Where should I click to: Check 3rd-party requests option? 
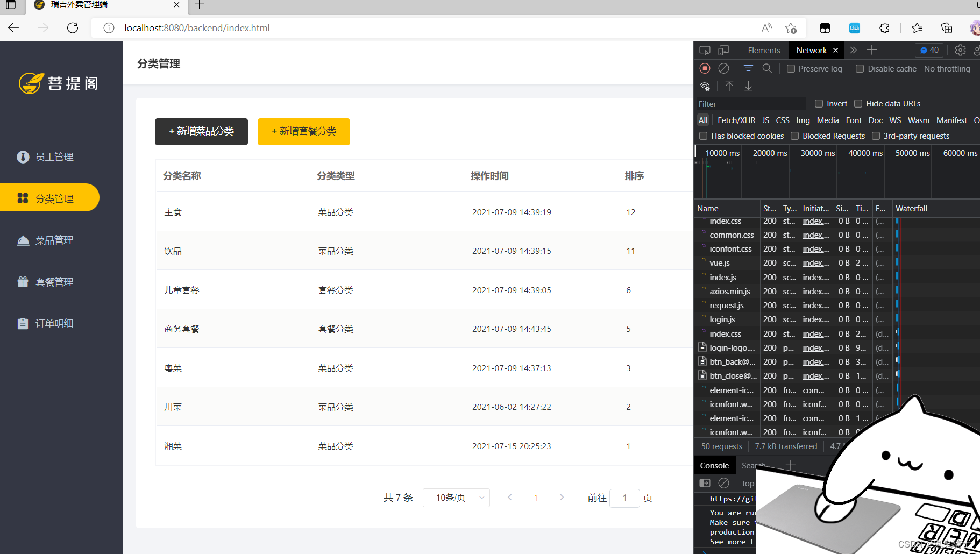pos(876,136)
